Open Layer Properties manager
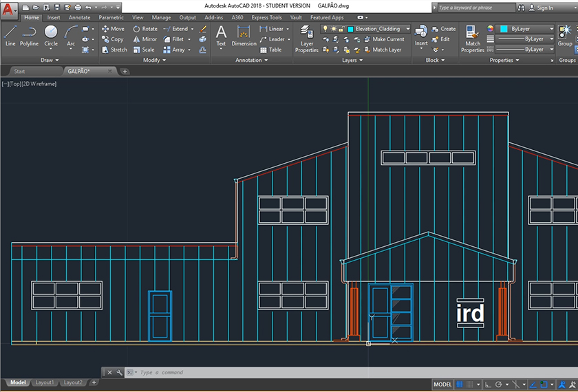The image size is (578, 392). click(307, 39)
